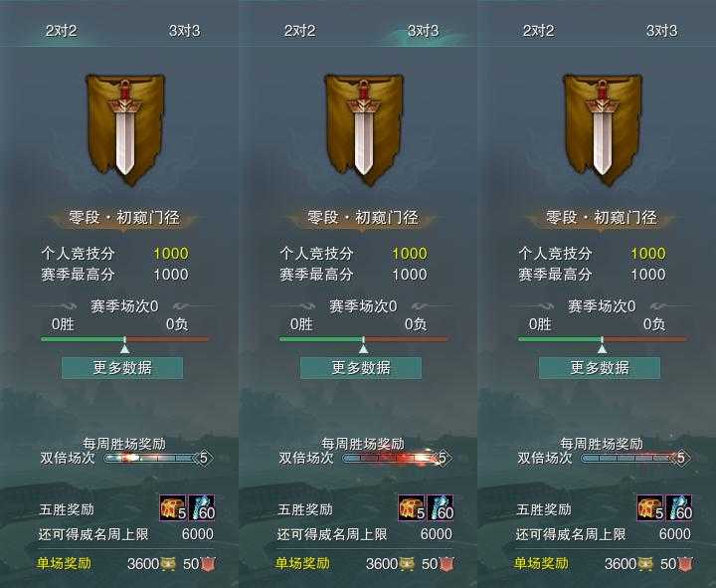
Task: Click treasure chest reward icon in middle panel
Action: coord(412,508)
